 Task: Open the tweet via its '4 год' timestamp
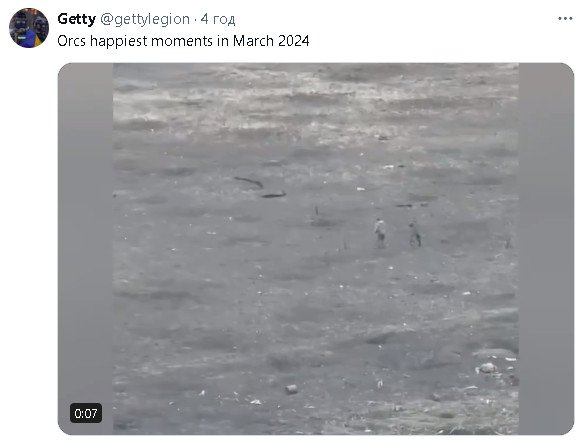coord(218,19)
